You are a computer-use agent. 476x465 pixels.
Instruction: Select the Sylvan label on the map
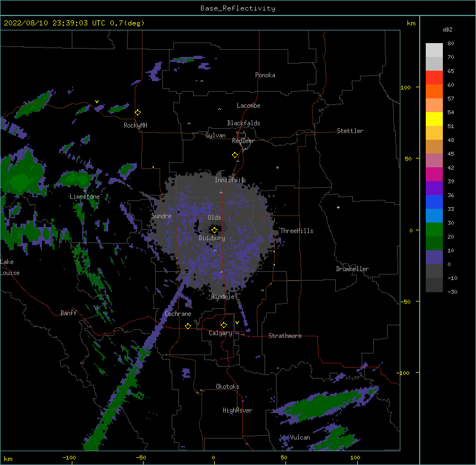(215, 135)
